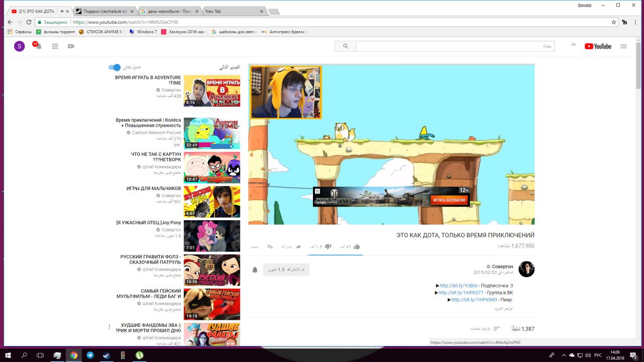644x362 pixels.
Task: Click the YouTube search input field
Action: pos(455,46)
